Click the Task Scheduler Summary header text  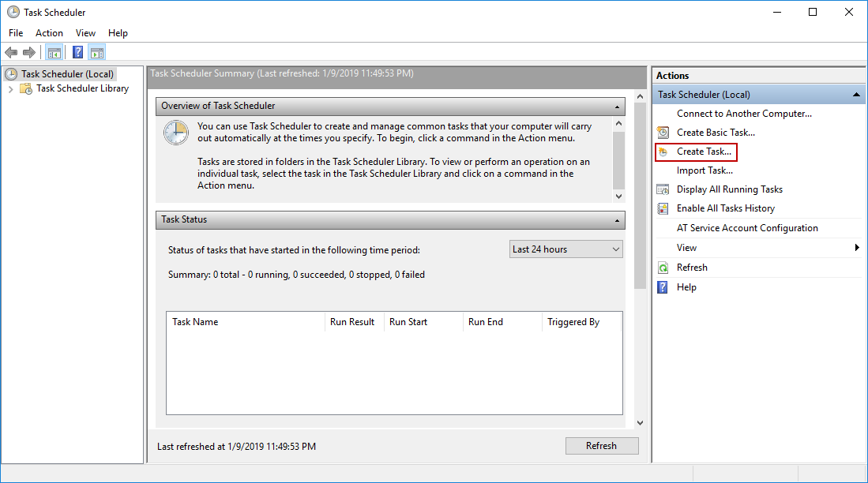[282, 73]
